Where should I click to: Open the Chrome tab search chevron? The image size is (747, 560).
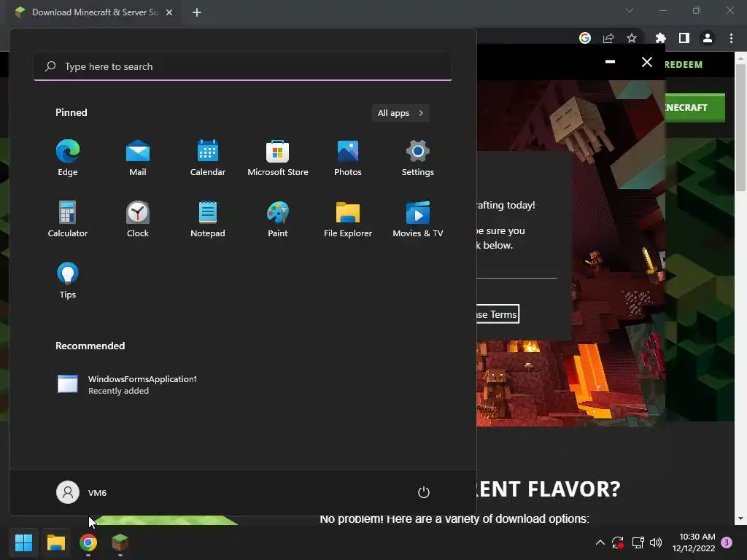630,10
